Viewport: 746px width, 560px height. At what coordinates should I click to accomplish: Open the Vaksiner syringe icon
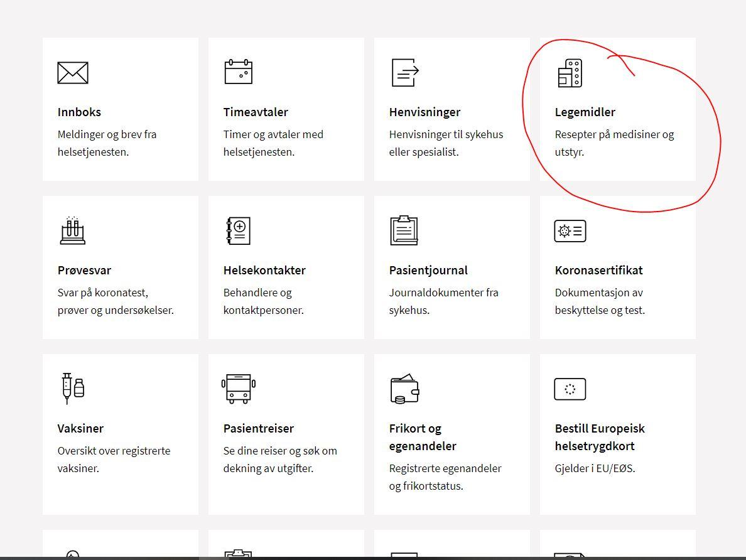pos(73,388)
